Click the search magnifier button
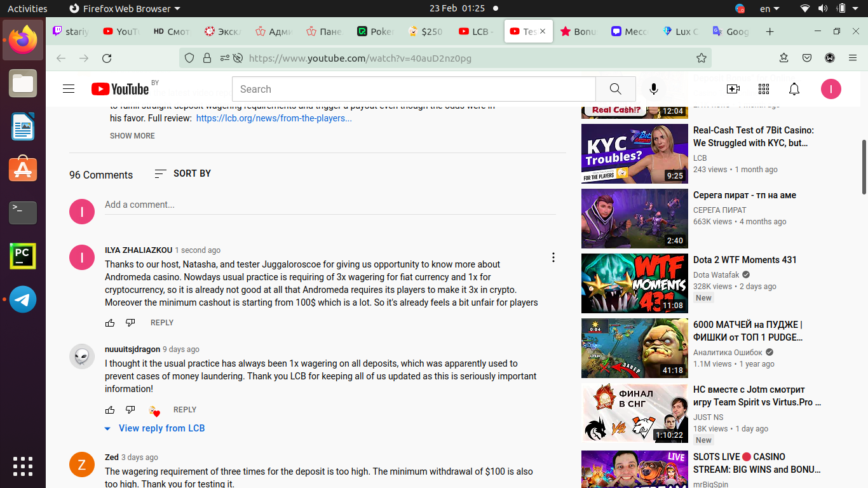This screenshot has height=488, width=868. tap(615, 89)
